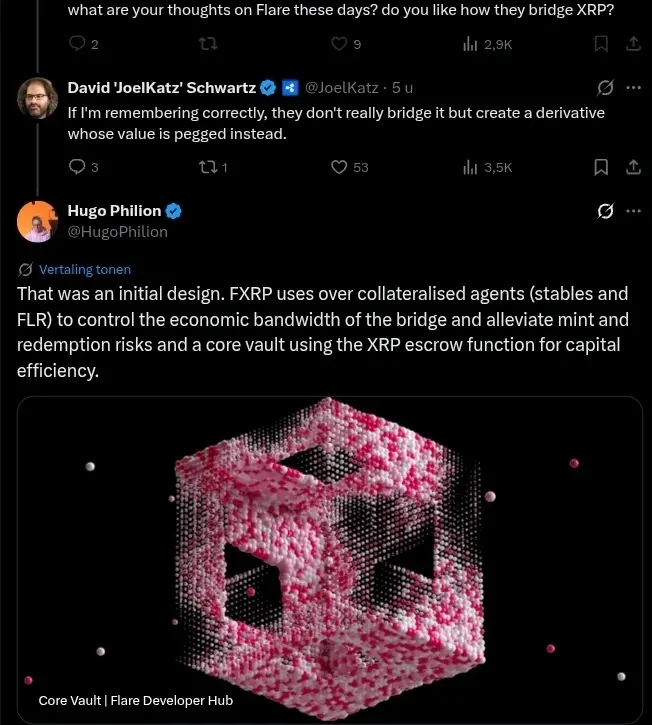
Task: Click the Vertaling tonen translation link
Action: pos(85,270)
